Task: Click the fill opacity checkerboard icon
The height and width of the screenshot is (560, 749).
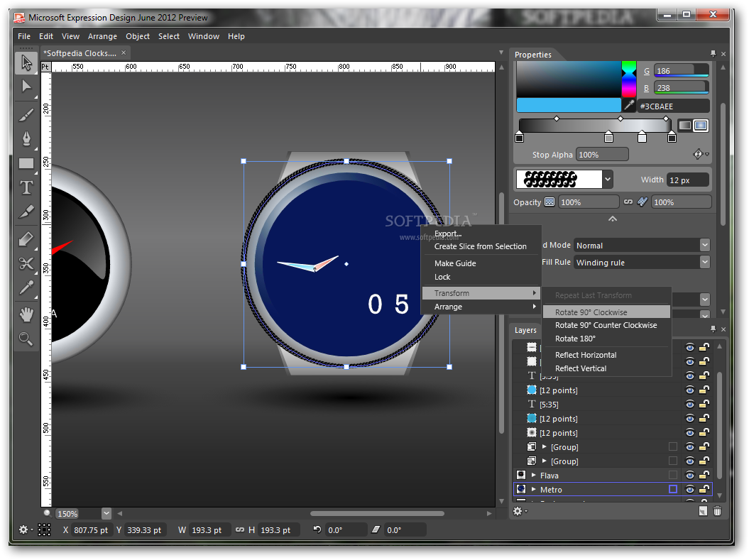Action: (550, 202)
